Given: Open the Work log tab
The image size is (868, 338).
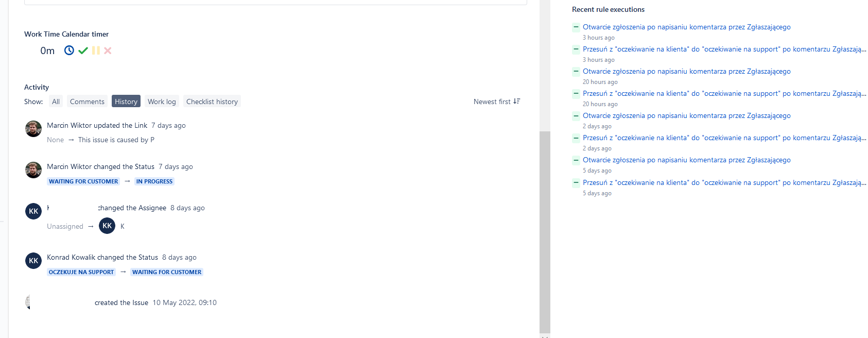Looking at the screenshot, I should [162, 102].
